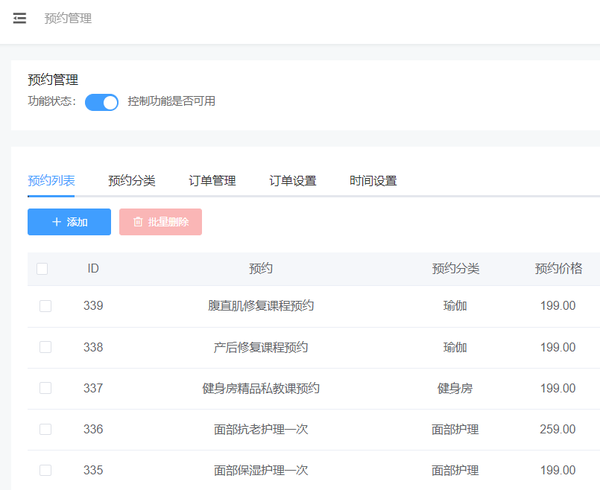Click 瑜伽 category in row 338

click(455, 347)
